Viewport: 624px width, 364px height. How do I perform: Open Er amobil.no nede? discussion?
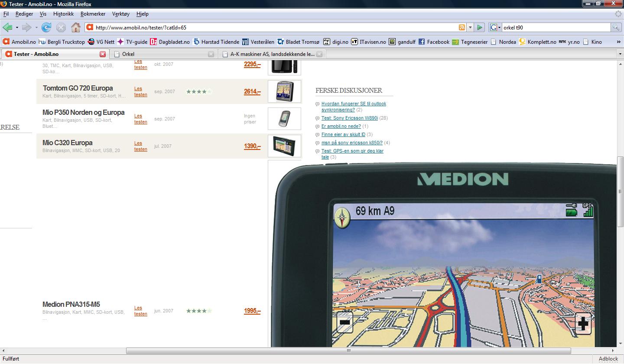[341, 126]
